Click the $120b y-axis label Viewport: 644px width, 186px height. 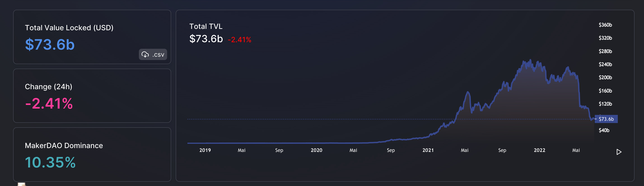pos(605,104)
